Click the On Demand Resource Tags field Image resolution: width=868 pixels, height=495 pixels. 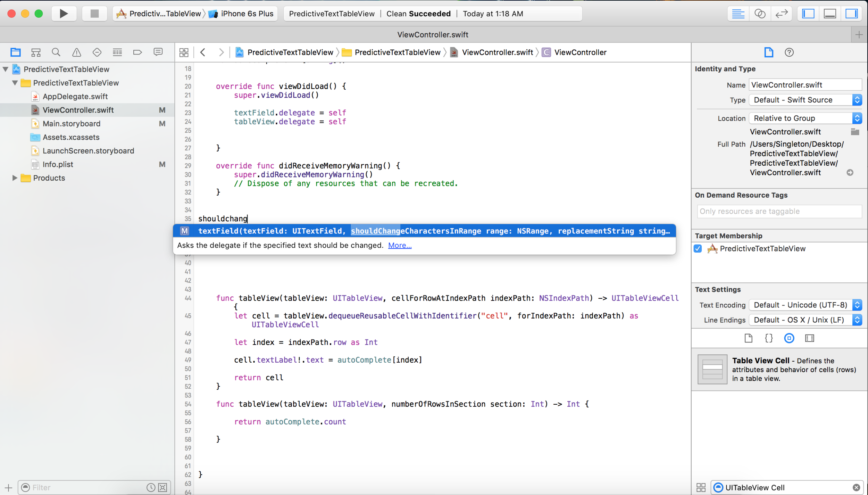click(779, 211)
